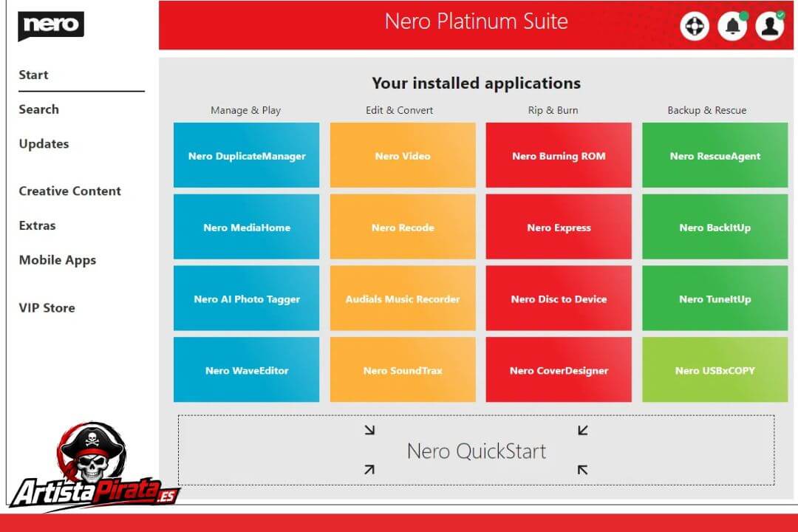
Task: Launch Nero MediaHome tile
Action: [246, 227]
